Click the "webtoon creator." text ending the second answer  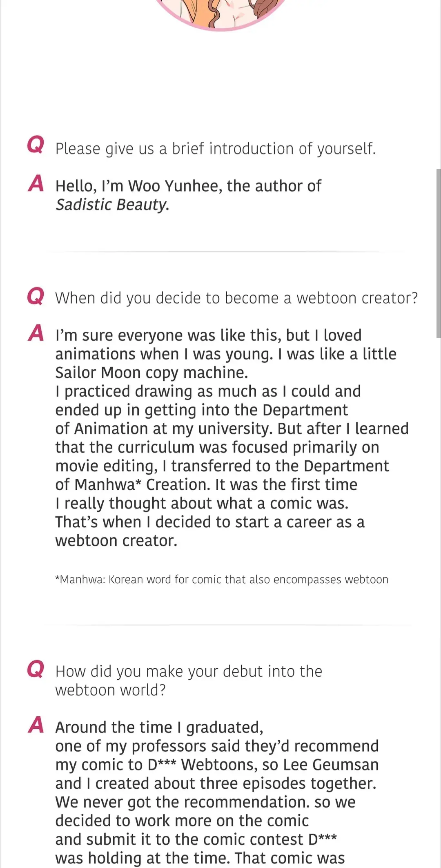click(x=116, y=541)
